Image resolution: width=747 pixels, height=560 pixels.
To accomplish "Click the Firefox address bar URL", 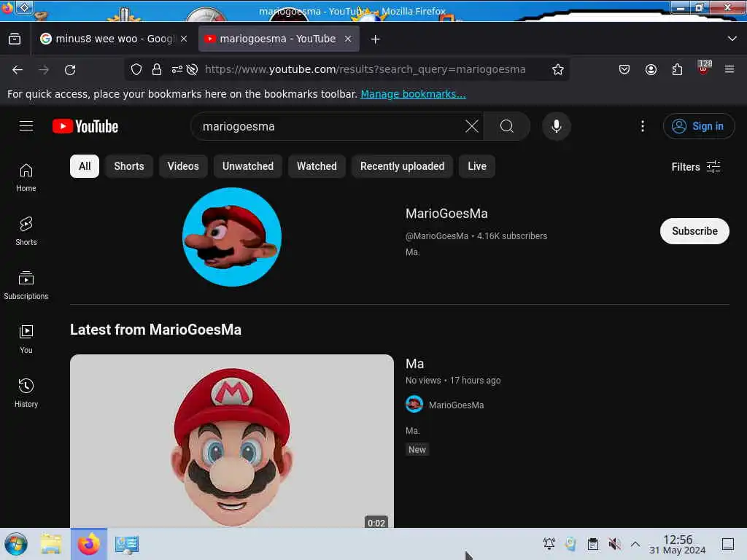I will pyautogui.click(x=365, y=69).
